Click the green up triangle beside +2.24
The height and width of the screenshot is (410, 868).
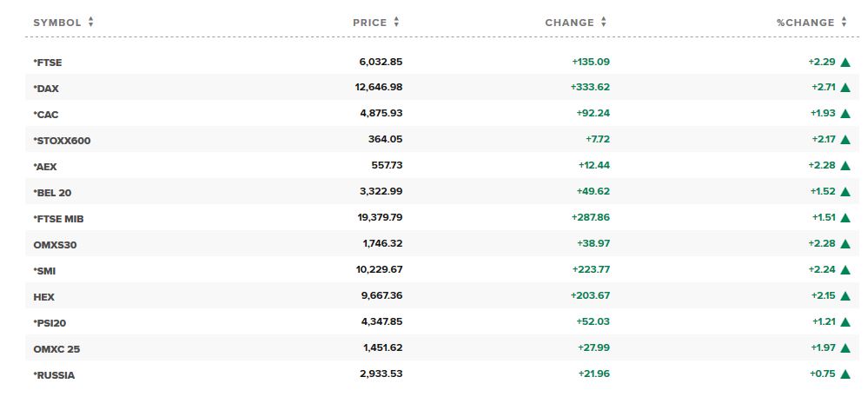[x=845, y=269]
